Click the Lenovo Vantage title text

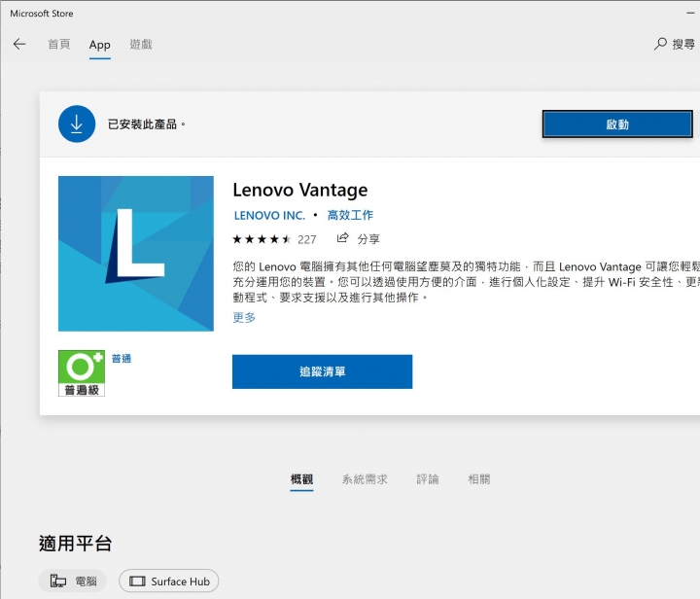[x=300, y=191]
